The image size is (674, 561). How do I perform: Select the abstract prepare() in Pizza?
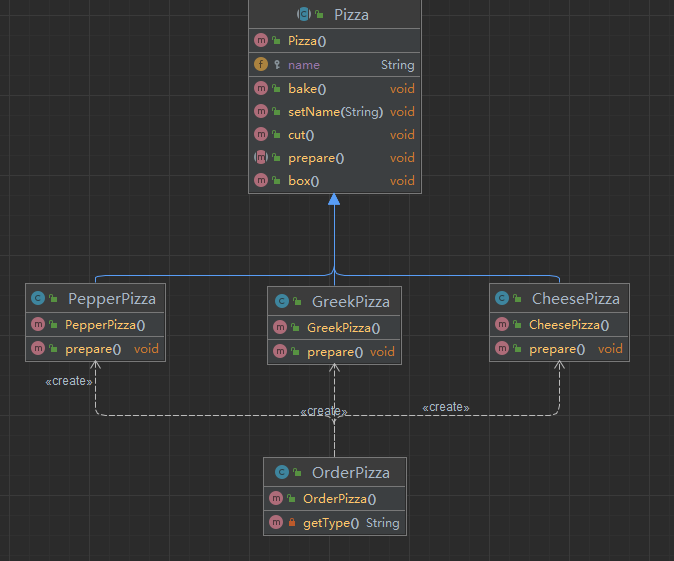[x=335, y=158]
